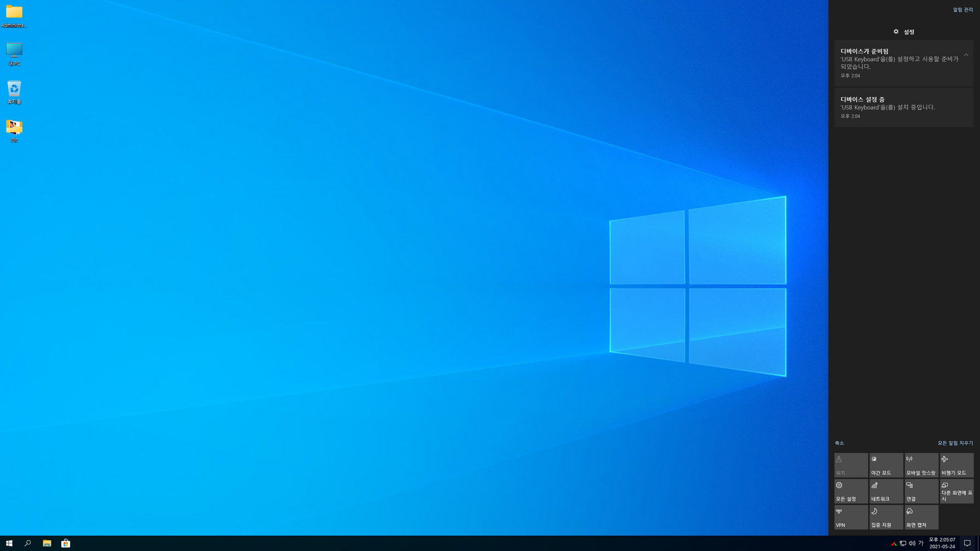Open 다른 화면에 표시 project tile

point(956,491)
